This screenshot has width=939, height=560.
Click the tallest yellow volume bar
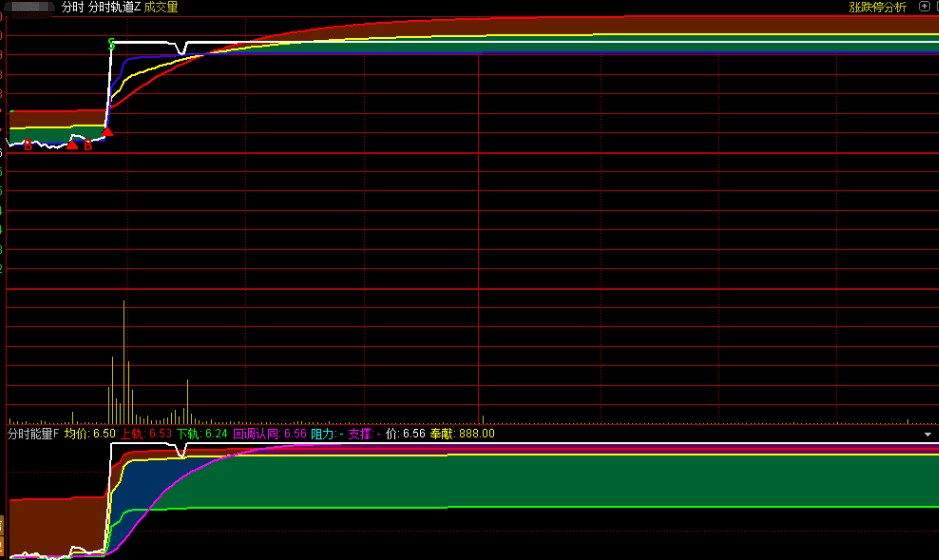[x=124, y=360]
